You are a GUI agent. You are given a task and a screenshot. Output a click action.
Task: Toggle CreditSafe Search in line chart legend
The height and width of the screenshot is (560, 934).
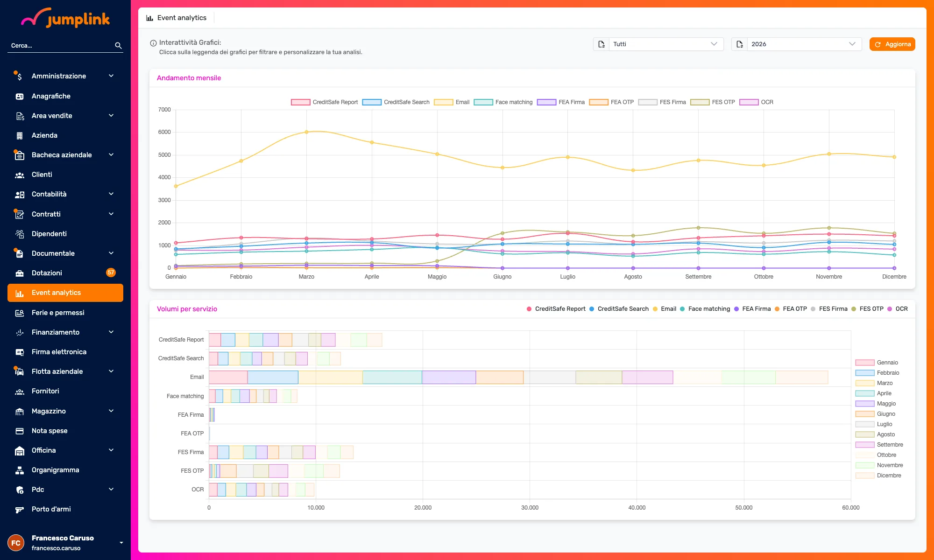tap(396, 102)
